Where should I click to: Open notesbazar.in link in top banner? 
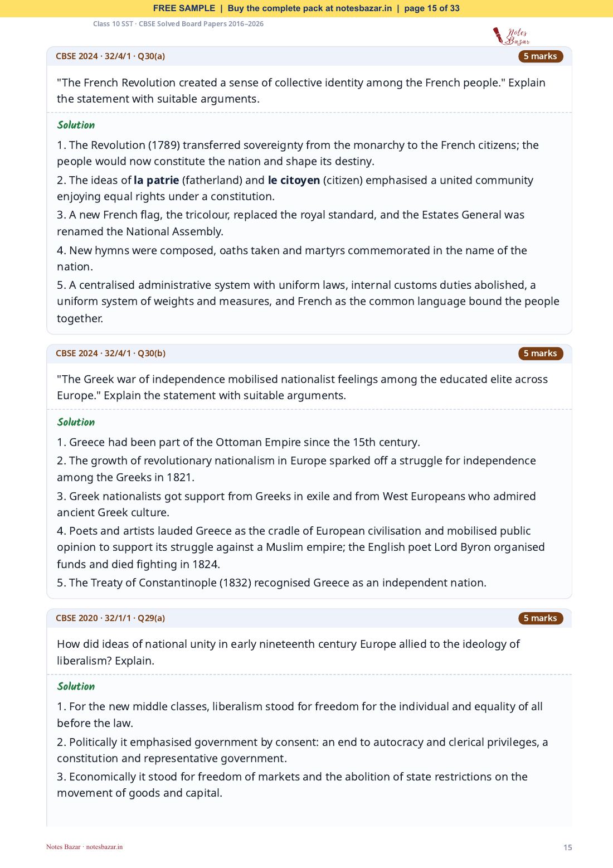pos(363,8)
